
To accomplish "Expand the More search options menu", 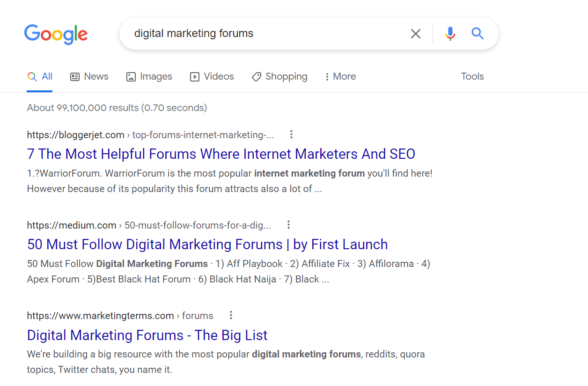I will (x=340, y=77).
